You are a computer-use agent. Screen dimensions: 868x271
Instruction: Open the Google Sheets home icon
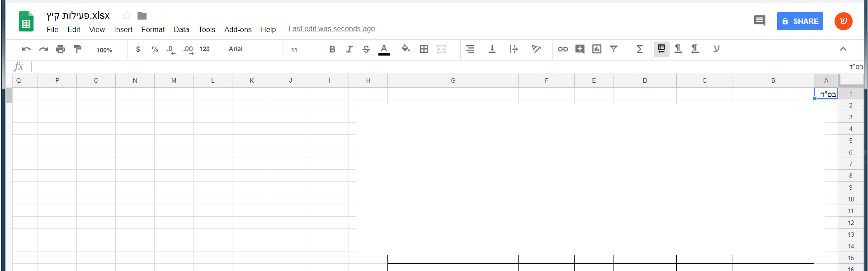[26, 21]
